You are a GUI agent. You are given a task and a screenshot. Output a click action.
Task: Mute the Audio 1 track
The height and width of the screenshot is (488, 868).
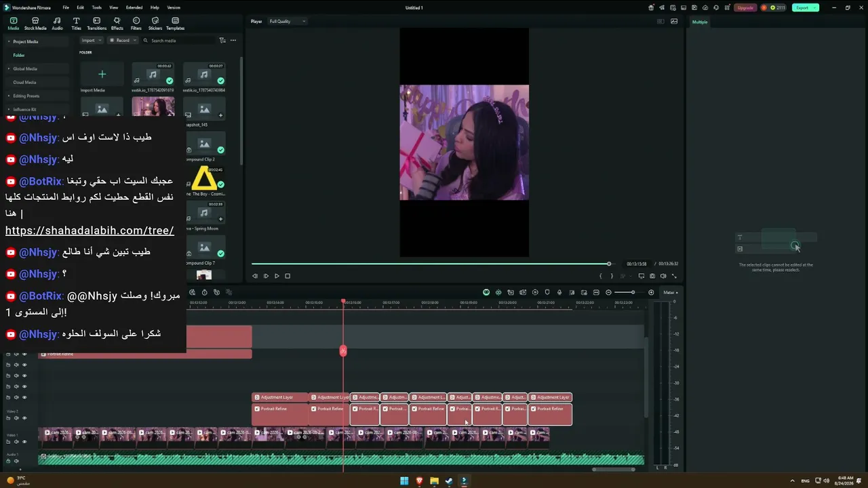[16, 462]
